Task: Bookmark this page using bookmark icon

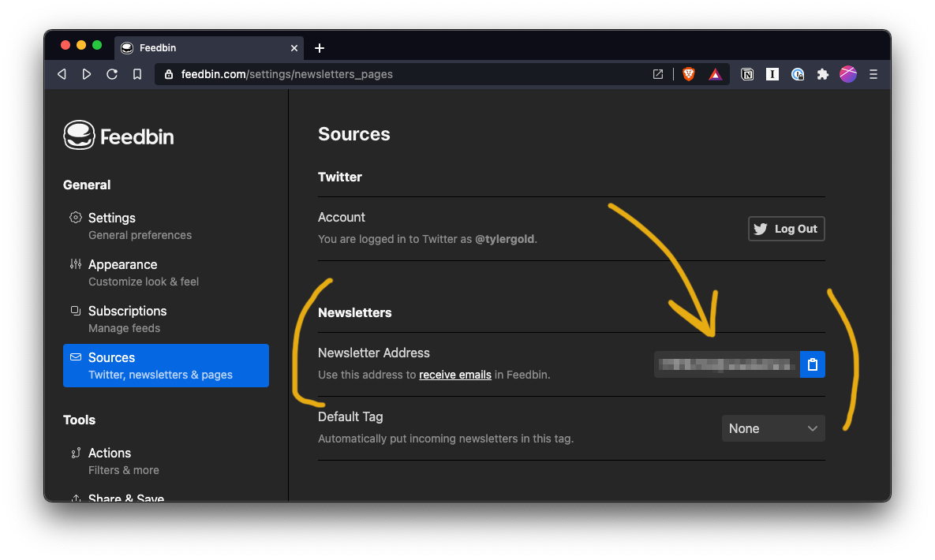Action: tap(137, 74)
